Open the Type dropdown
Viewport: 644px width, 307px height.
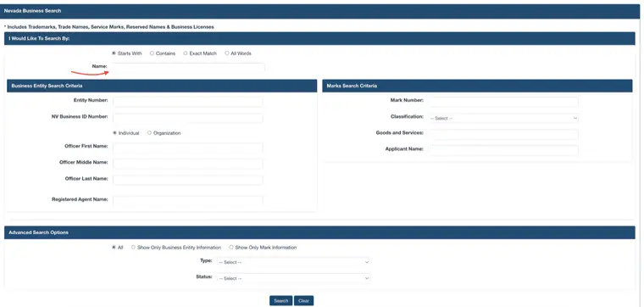pos(293,262)
